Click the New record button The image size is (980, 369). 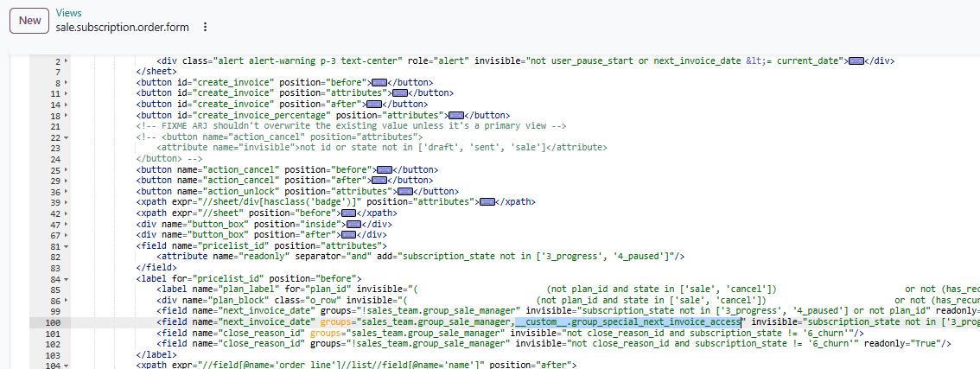29,21
